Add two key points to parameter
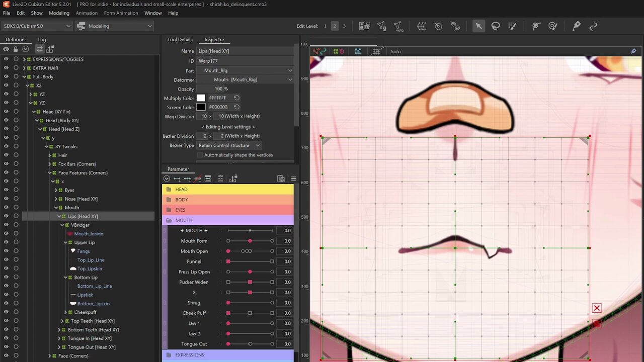The height and width of the screenshot is (362, 644). (x=177, y=178)
